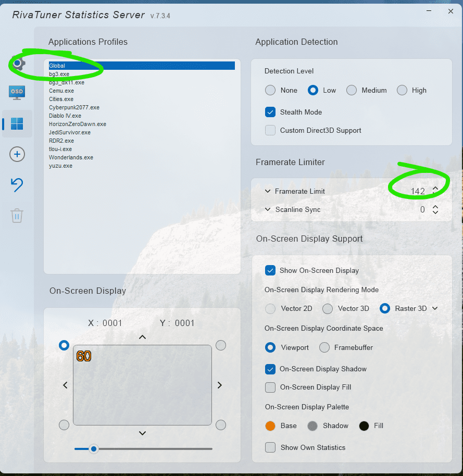
Task: Select the Cities.exe profile
Action: 142,99
